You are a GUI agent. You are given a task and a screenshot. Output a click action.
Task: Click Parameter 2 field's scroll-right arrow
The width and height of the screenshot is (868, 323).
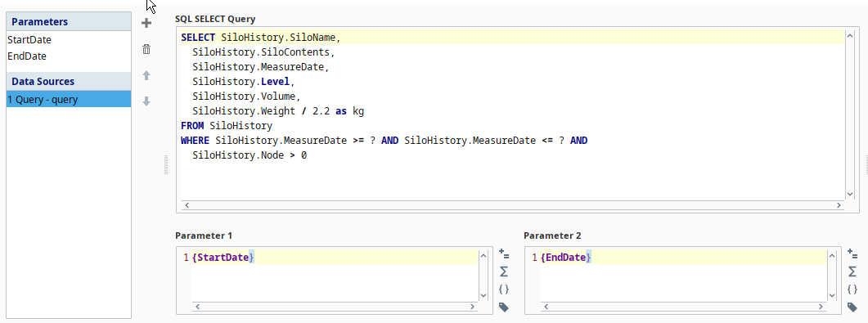click(x=821, y=307)
